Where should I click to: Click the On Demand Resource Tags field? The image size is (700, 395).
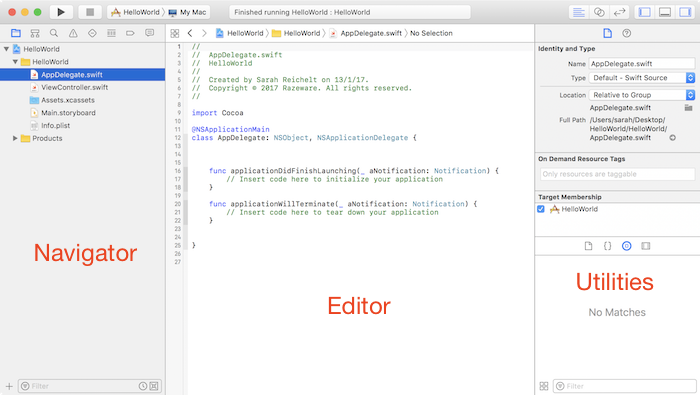click(x=617, y=174)
